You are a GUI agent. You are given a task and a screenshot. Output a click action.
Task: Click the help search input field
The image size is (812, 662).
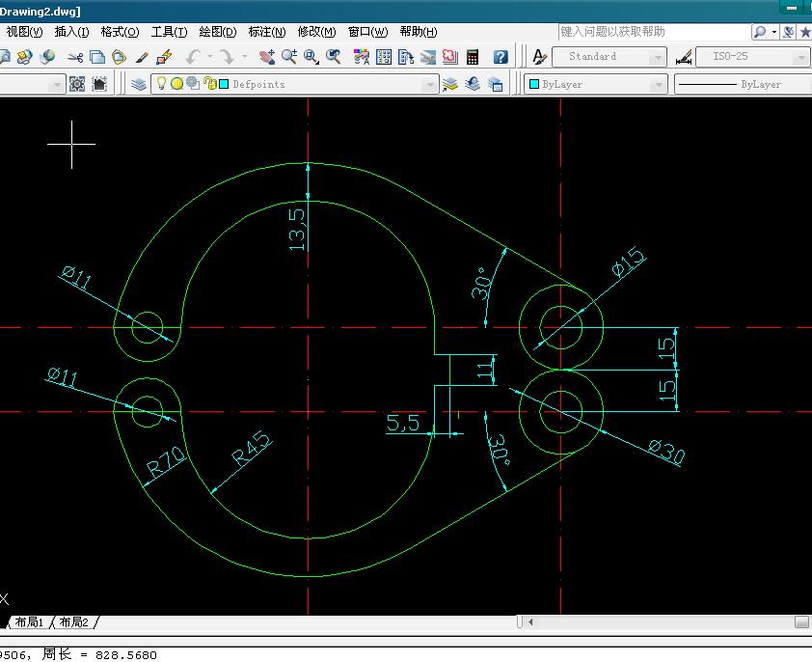(x=654, y=32)
